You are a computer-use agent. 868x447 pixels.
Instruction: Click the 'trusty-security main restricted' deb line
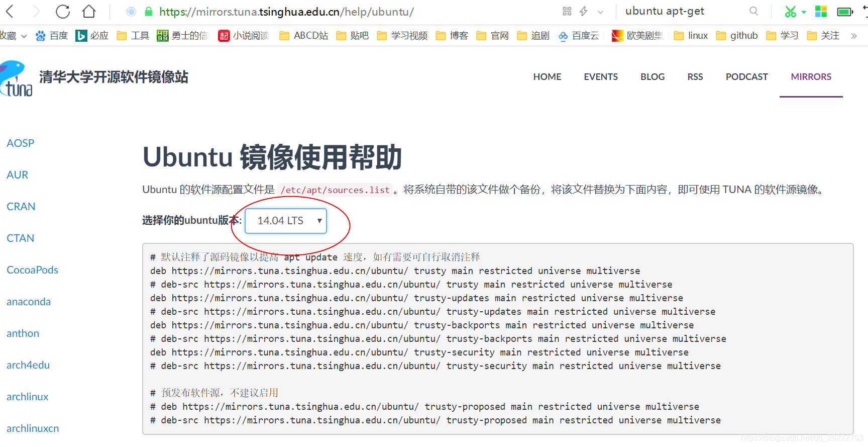(x=419, y=352)
